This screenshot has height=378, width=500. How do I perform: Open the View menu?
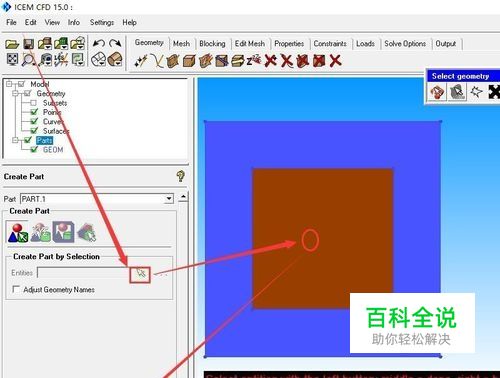tap(52, 22)
